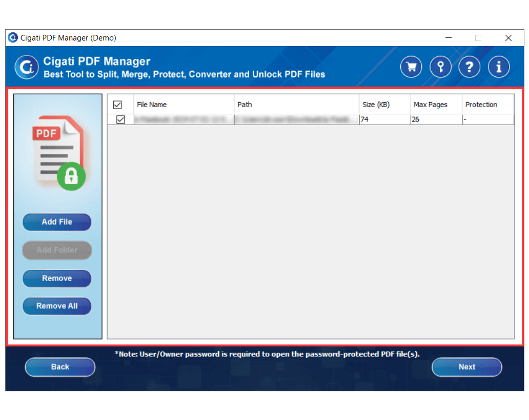The image size is (529, 420).
Task: Proceed with the Next button
Action: pyautogui.click(x=467, y=367)
